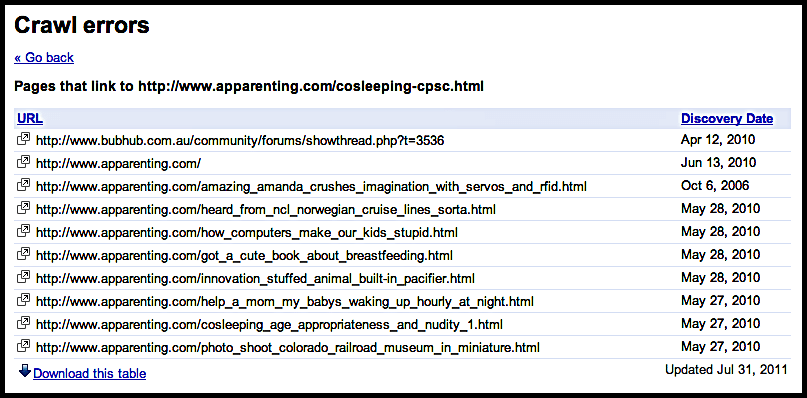Open external icon for photo_shoot_colorado_railroad row
Image resolution: width=807 pixels, height=398 pixels.
pos(23,347)
